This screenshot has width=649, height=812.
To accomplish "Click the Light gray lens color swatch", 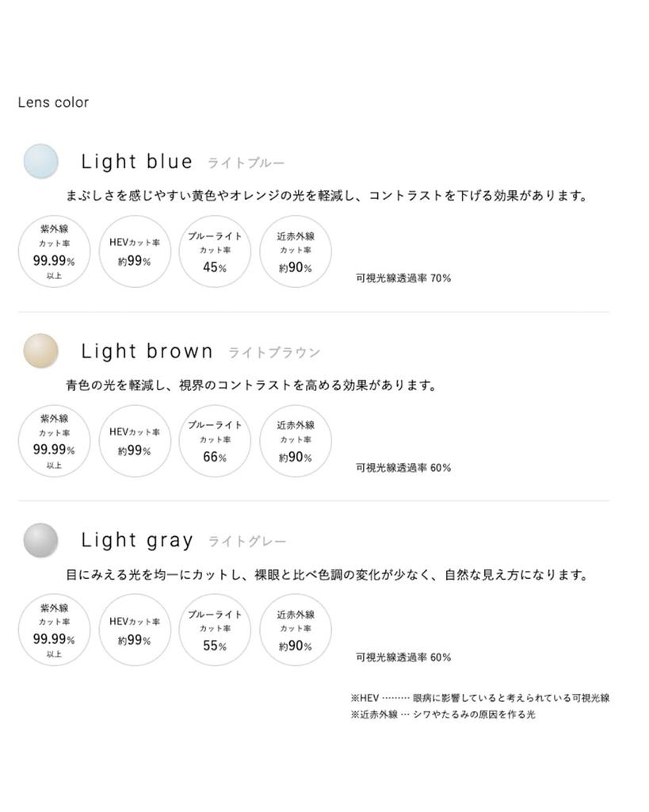I will coord(41,540).
